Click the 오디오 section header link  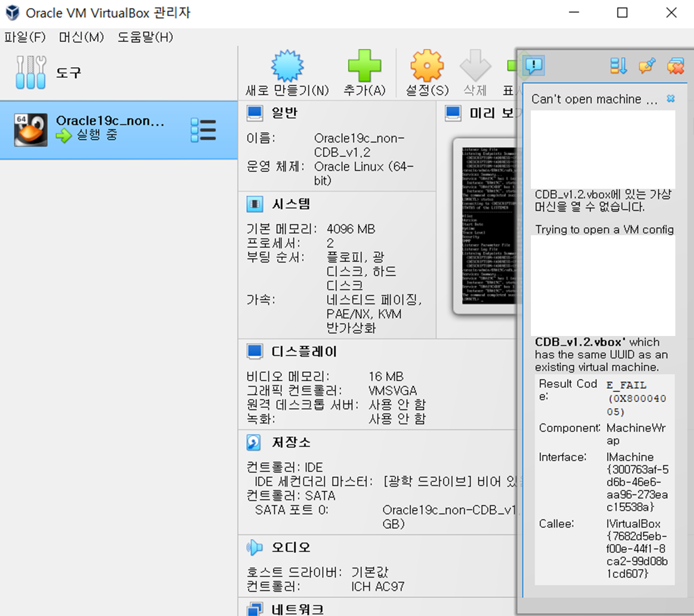(291, 547)
